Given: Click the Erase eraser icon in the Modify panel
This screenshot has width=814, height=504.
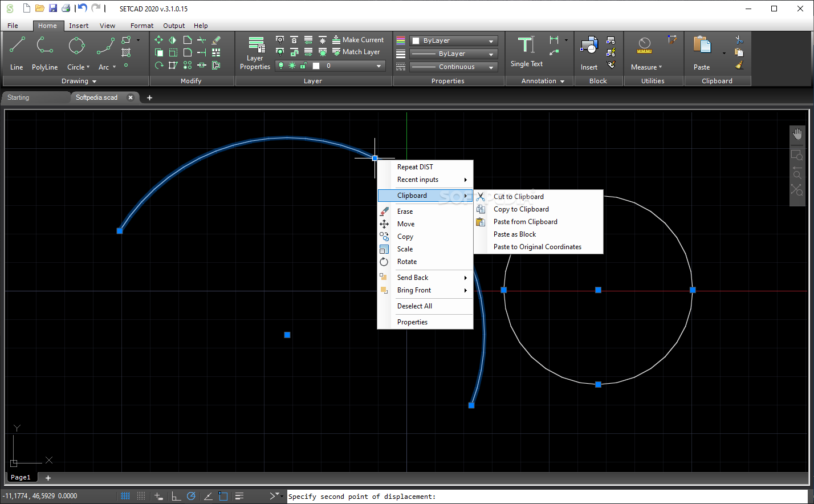Looking at the screenshot, I should click(216, 40).
